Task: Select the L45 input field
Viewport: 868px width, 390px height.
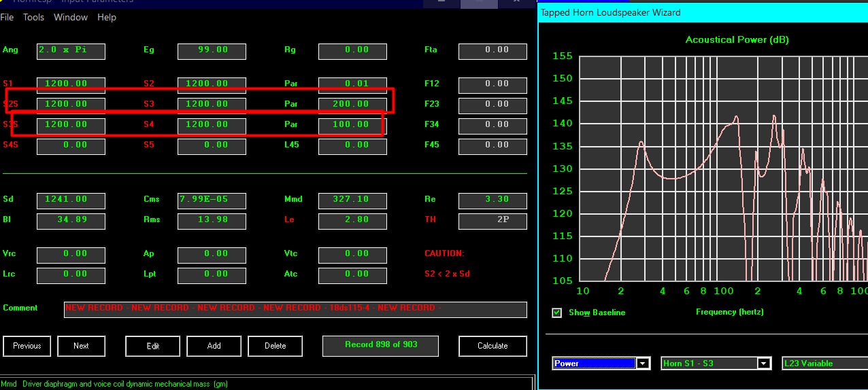Action: coord(352,146)
